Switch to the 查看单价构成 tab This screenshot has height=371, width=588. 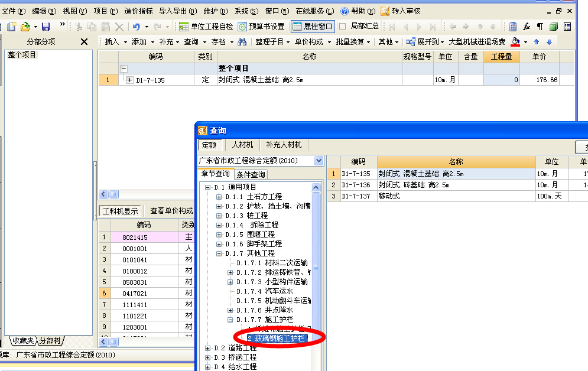click(x=171, y=211)
